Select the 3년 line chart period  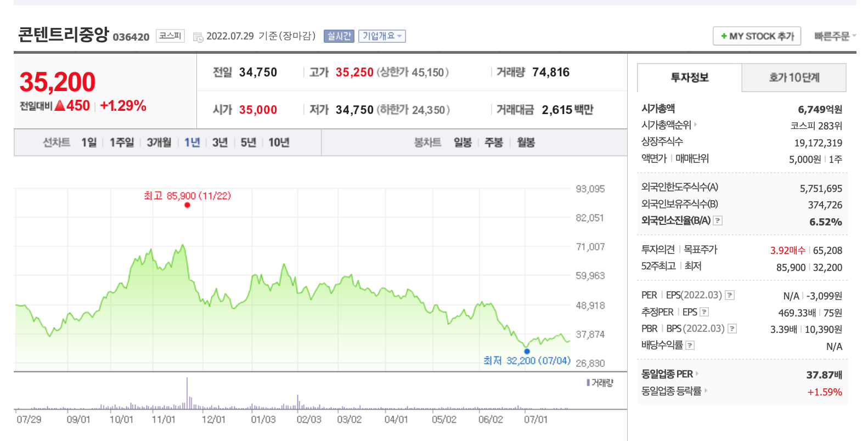coord(220,143)
